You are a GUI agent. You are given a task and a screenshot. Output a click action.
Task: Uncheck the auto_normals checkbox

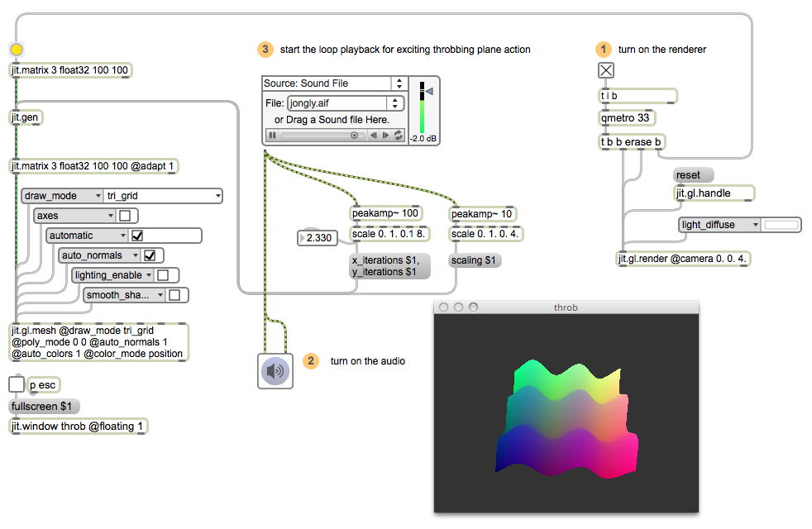[x=150, y=255]
